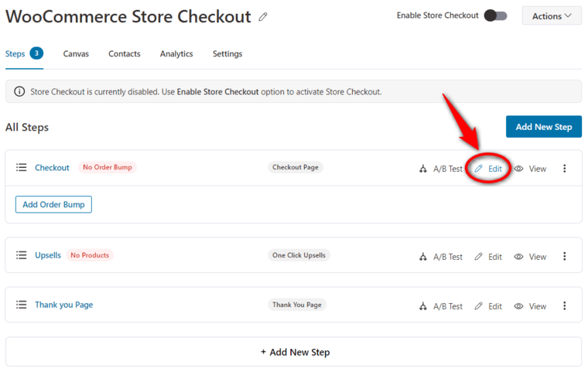Click the blue Add New Step button
Viewport: 588px width, 372px height.
point(544,127)
